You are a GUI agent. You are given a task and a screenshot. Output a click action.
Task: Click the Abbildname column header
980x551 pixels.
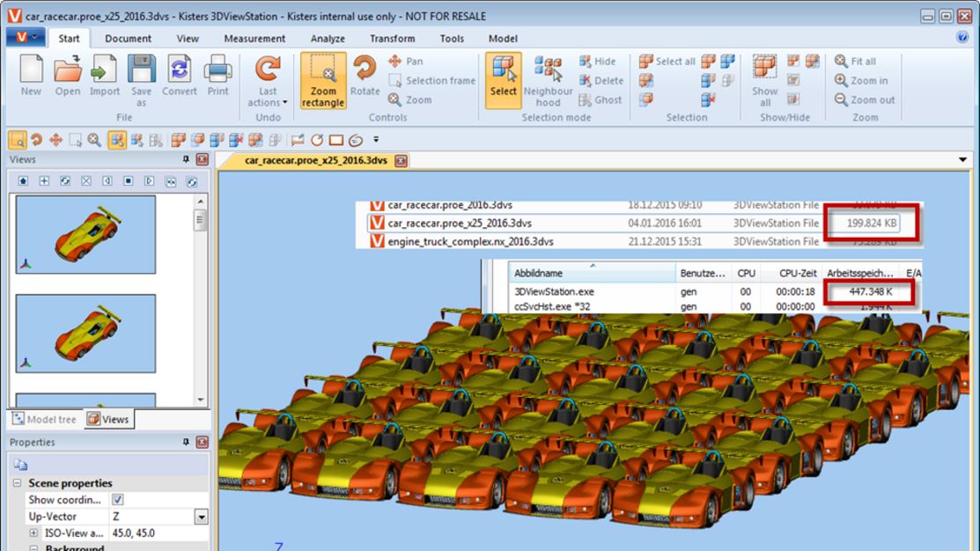tap(593, 273)
